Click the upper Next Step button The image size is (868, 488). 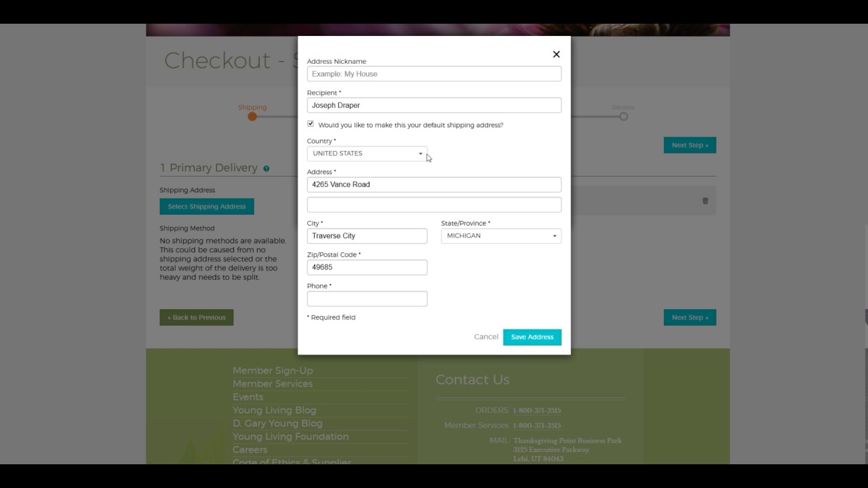click(690, 145)
